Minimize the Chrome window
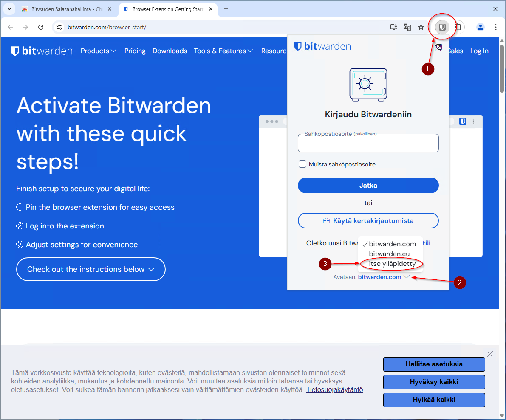The width and height of the screenshot is (506, 420). [456, 9]
